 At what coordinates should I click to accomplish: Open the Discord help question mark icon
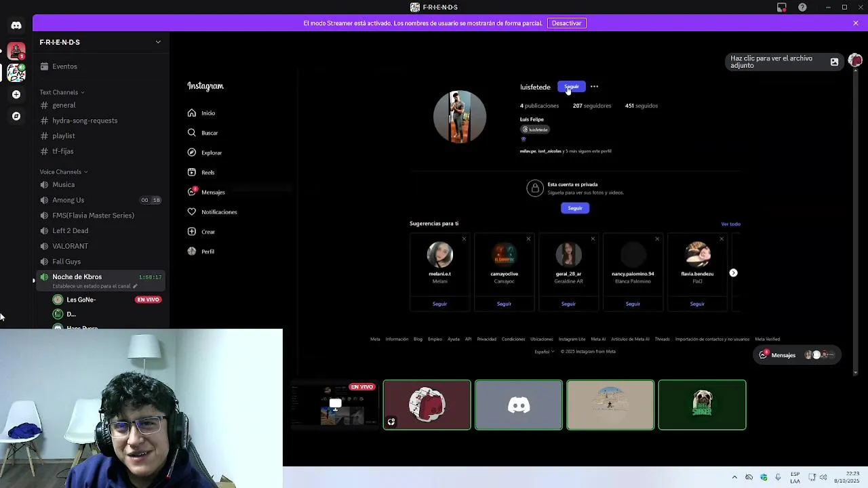coord(803,7)
